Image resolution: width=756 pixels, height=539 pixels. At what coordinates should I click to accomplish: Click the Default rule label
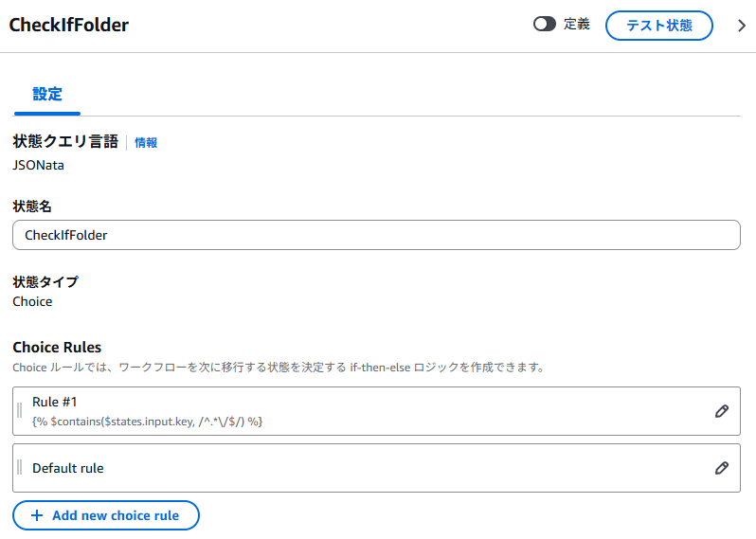68,468
